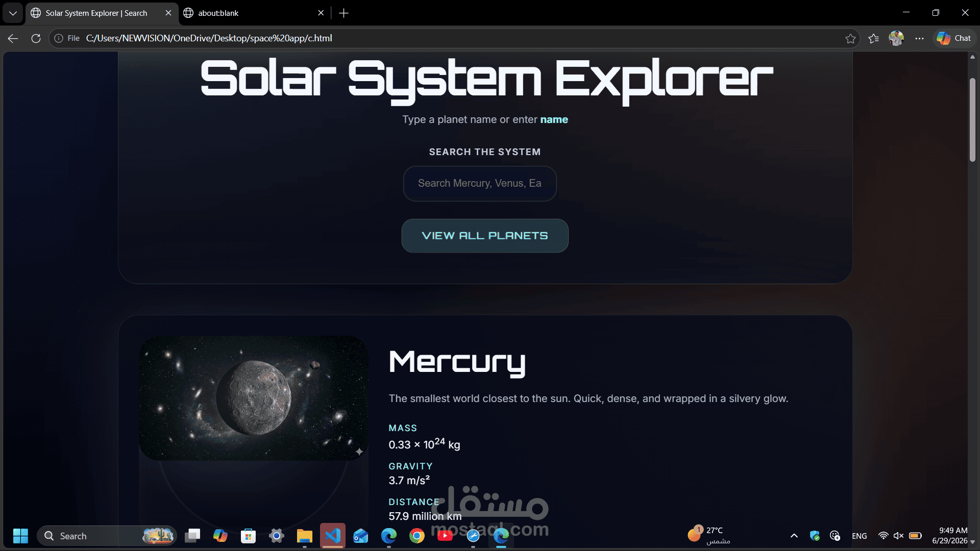Screen dimensions: 980x551
Task: Add this page to favorites star
Action: coord(850,38)
